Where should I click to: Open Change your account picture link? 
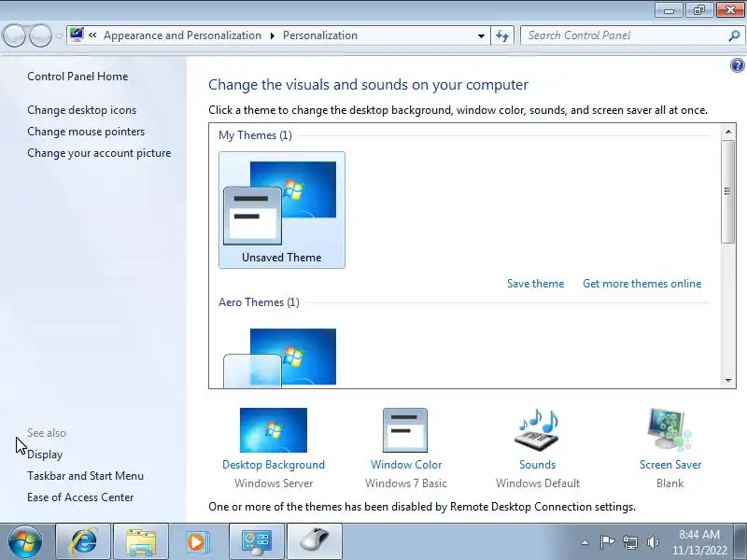[99, 153]
